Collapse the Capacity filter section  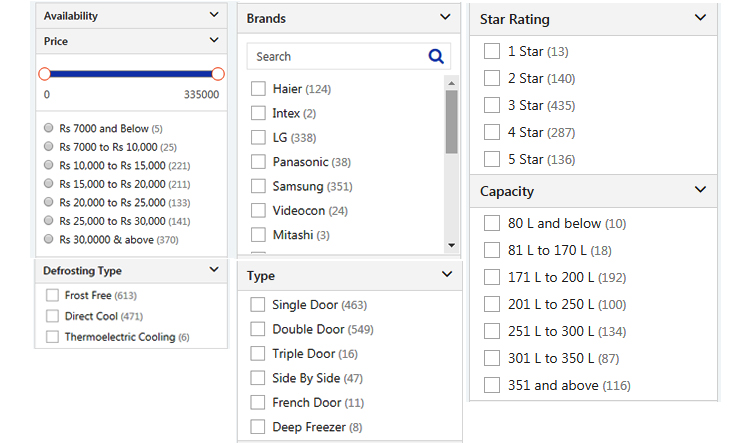[701, 190]
